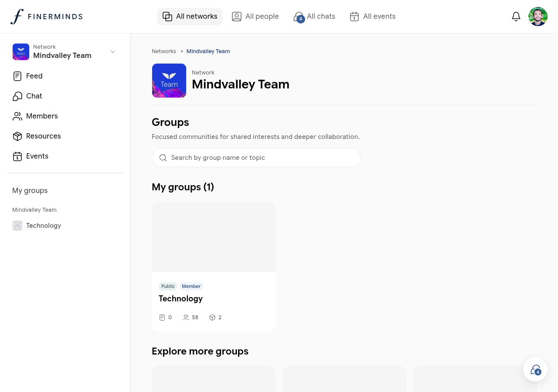Open Feed in the sidebar
558x392 pixels.
(x=65, y=76)
